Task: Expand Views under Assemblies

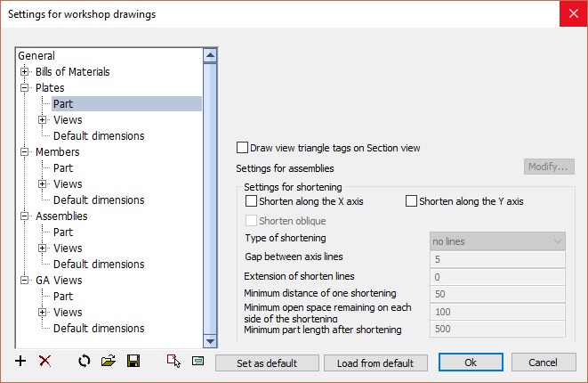Action: coord(43,249)
